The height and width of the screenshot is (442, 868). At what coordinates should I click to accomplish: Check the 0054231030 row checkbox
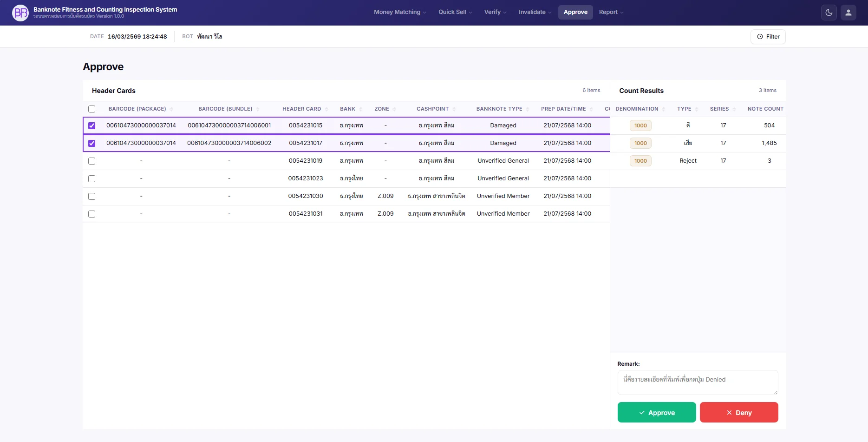coord(91,196)
